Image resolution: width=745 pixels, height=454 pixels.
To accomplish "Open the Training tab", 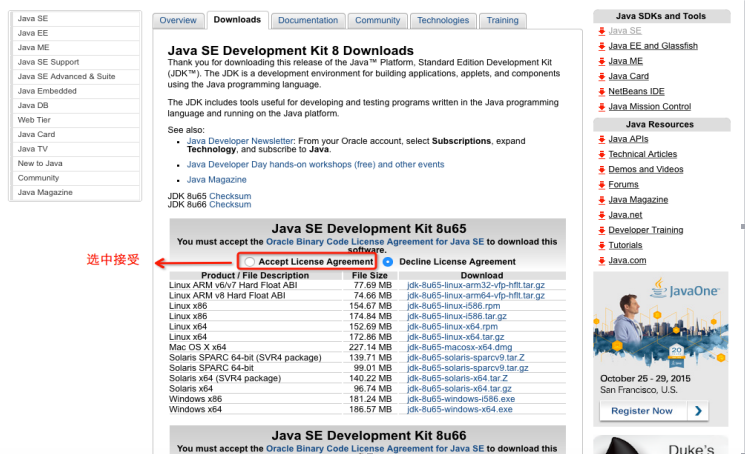I will [x=503, y=20].
